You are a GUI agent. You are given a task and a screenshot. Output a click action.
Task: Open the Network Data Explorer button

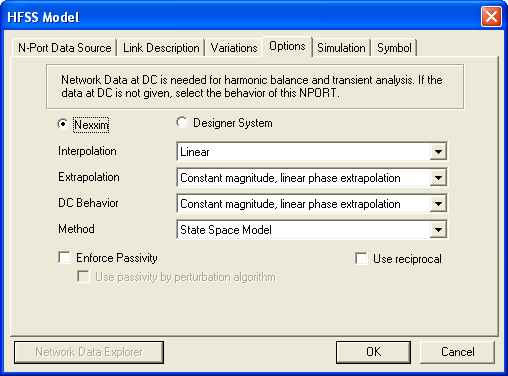pyautogui.click(x=89, y=352)
